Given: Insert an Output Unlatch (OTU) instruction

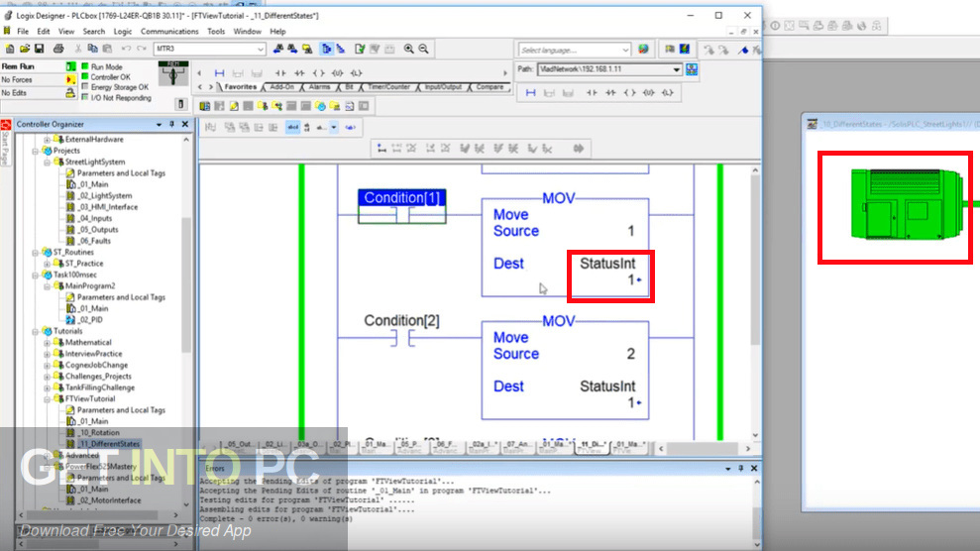Looking at the screenshot, I should coord(338,73).
